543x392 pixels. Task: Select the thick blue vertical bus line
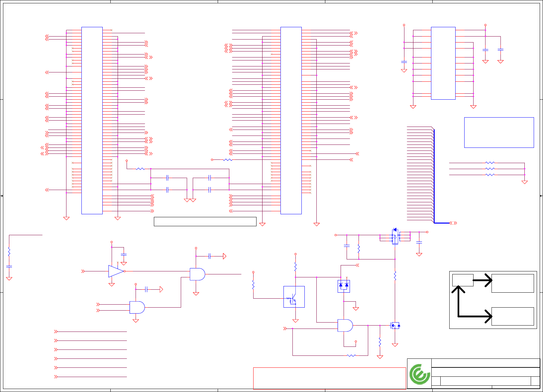point(434,176)
